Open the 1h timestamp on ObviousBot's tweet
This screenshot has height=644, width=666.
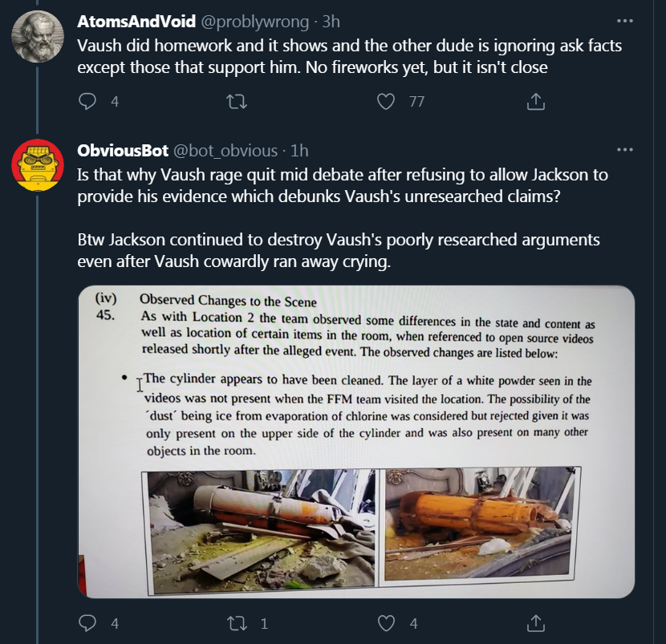click(x=298, y=150)
